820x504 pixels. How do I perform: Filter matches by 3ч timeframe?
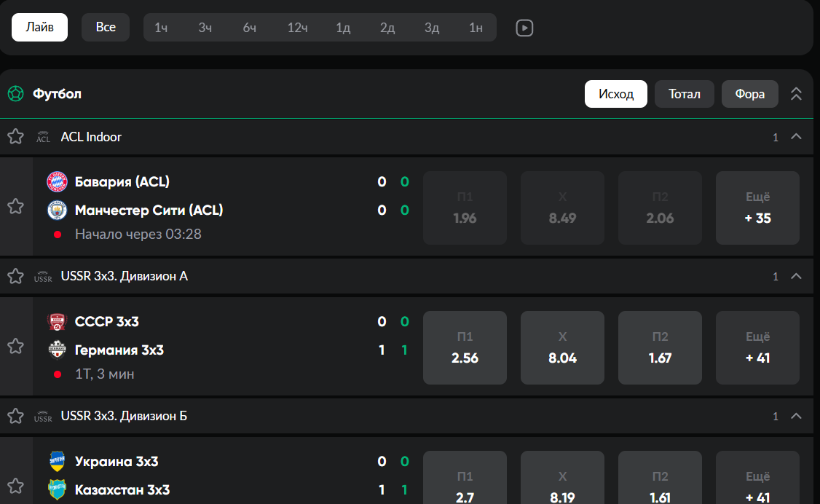(205, 28)
